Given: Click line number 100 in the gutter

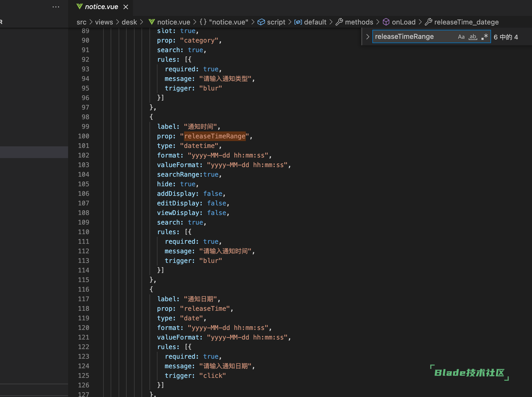Looking at the screenshot, I should pyautogui.click(x=84, y=136).
